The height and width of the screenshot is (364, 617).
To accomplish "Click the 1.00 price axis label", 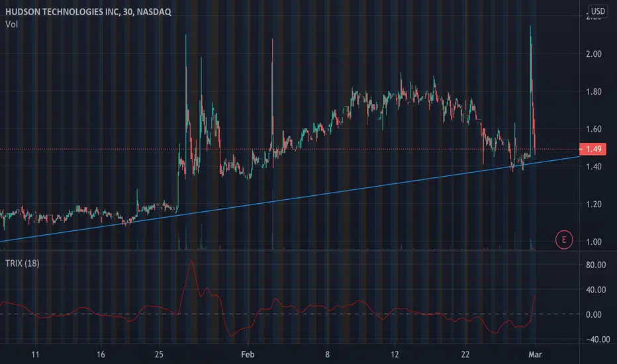I will (x=594, y=242).
